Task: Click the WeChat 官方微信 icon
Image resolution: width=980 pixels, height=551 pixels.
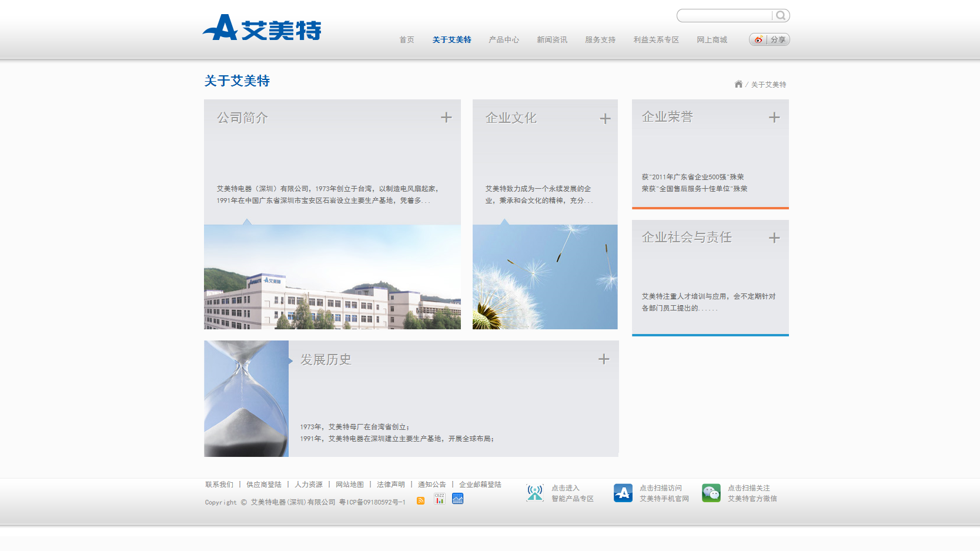Action: (711, 493)
